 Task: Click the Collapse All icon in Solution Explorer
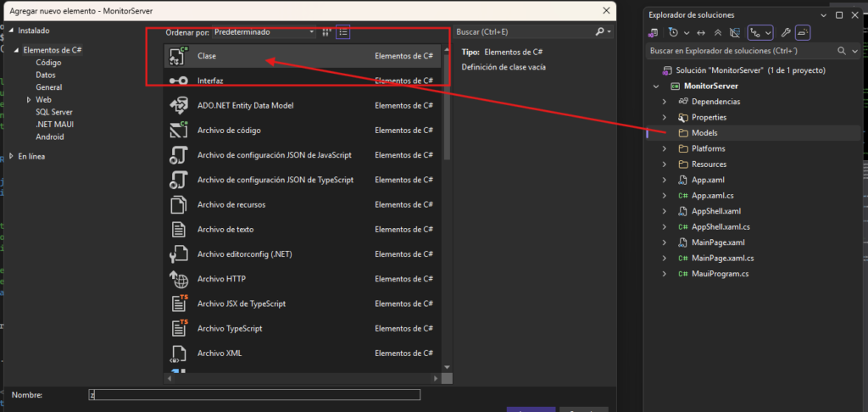point(718,32)
